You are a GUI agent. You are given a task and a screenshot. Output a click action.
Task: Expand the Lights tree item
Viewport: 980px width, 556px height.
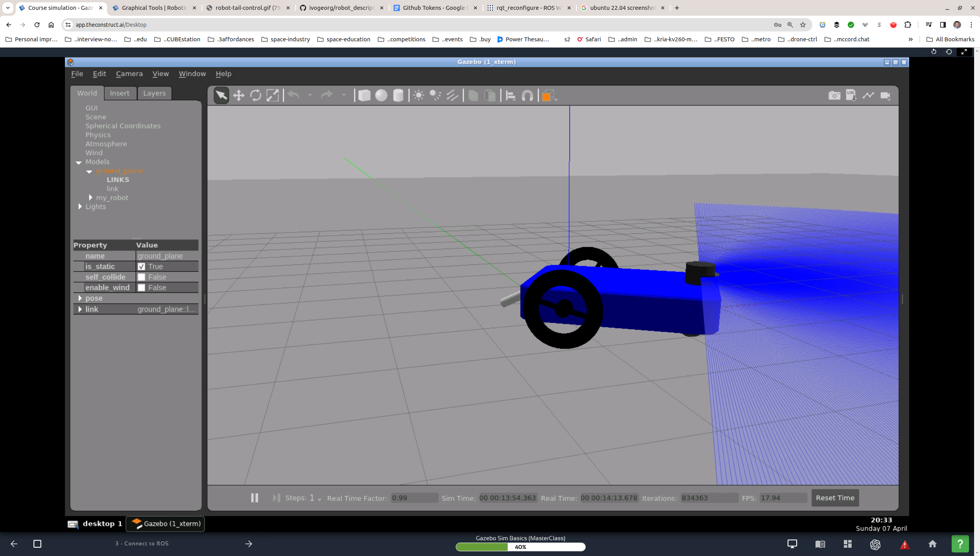(x=80, y=207)
